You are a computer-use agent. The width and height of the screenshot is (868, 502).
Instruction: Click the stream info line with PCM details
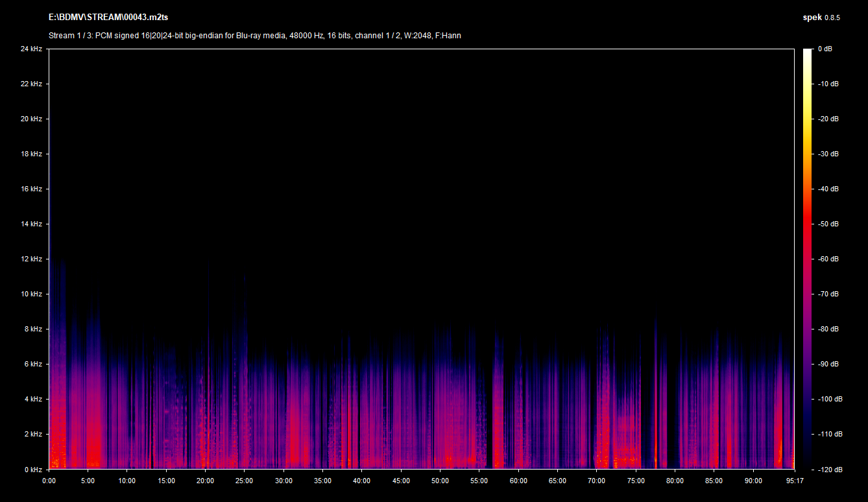pyautogui.click(x=255, y=36)
